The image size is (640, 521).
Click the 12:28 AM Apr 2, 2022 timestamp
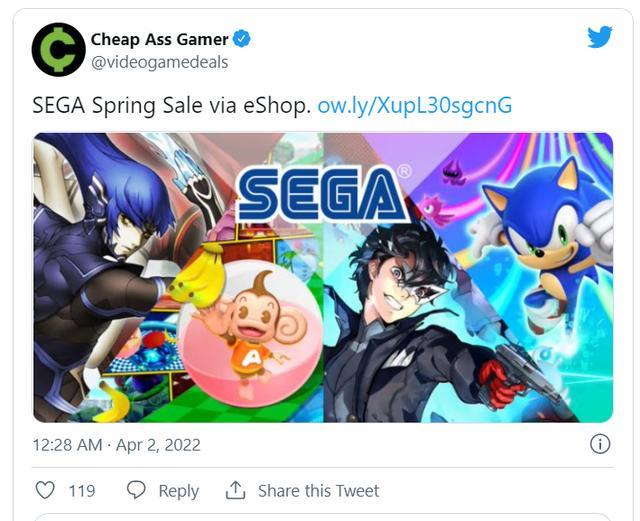[x=116, y=444]
